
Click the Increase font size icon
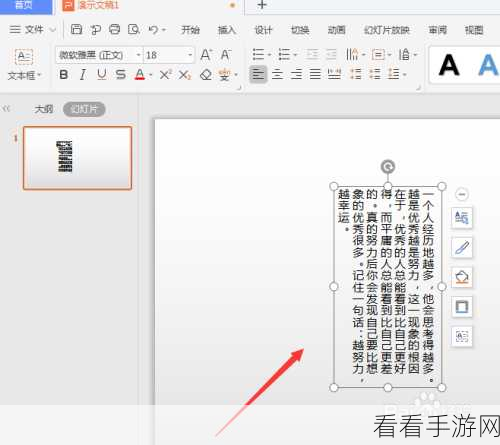click(x=206, y=54)
